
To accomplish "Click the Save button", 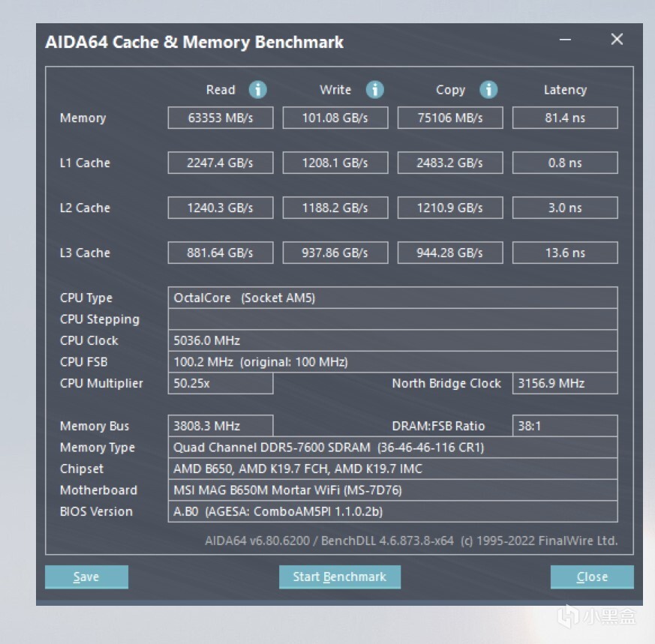I will point(86,577).
